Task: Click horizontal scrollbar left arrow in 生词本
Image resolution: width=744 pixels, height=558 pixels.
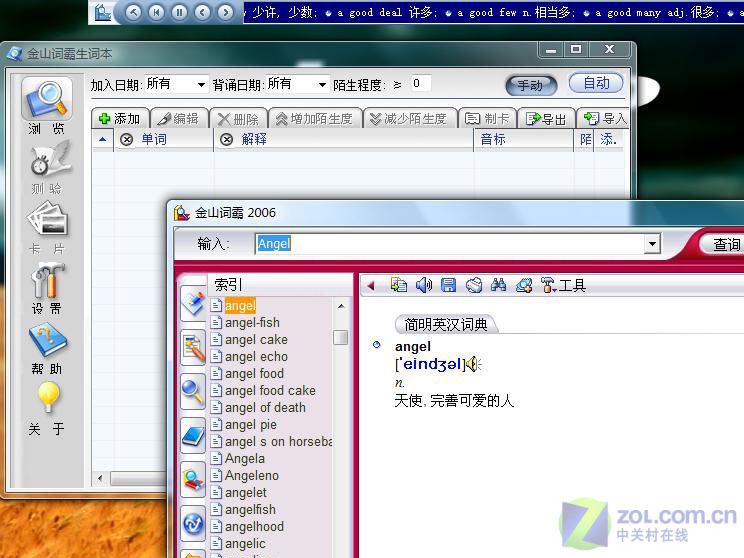Action: 100,478
